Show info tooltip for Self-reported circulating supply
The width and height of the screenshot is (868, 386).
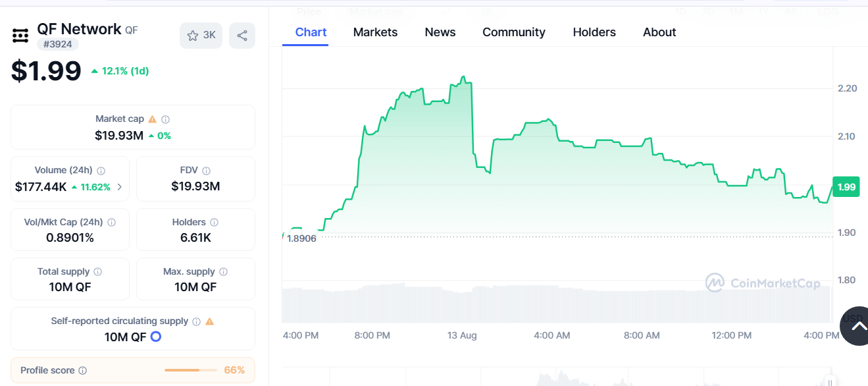[196, 321]
